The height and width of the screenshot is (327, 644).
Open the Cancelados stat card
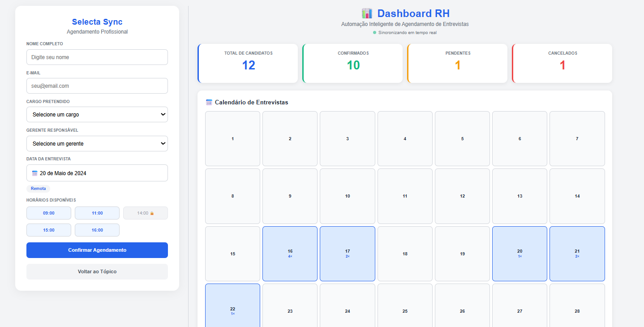(x=562, y=63)
